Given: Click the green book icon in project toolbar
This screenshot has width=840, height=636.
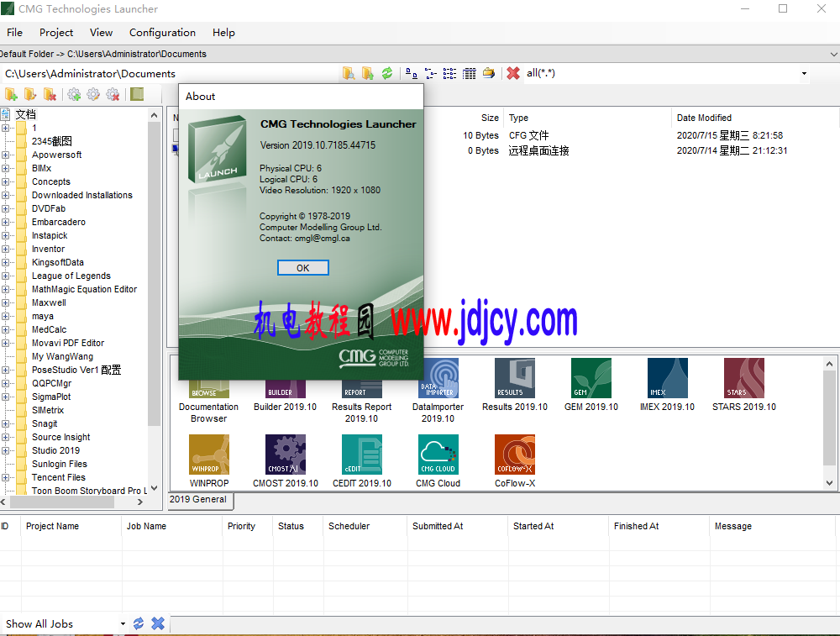Looking at the screenshot, I should click(x=137, y=95).
